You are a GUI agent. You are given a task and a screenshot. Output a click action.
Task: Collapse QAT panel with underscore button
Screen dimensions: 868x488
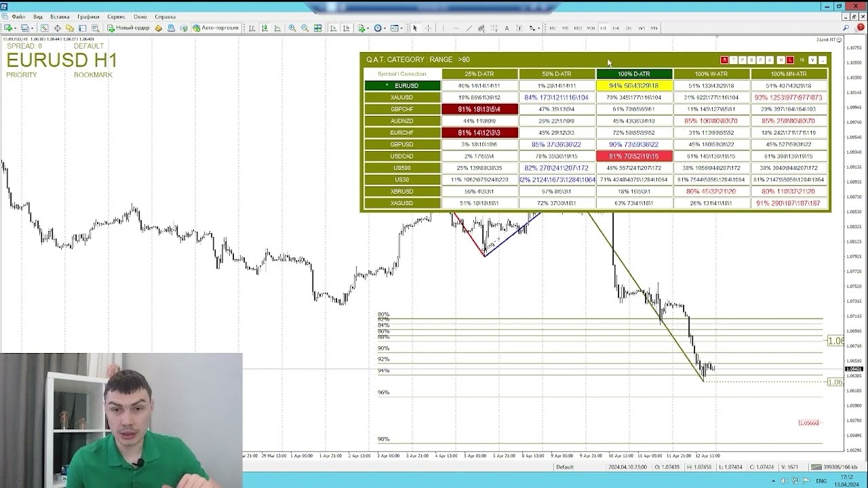coord(823,60)
